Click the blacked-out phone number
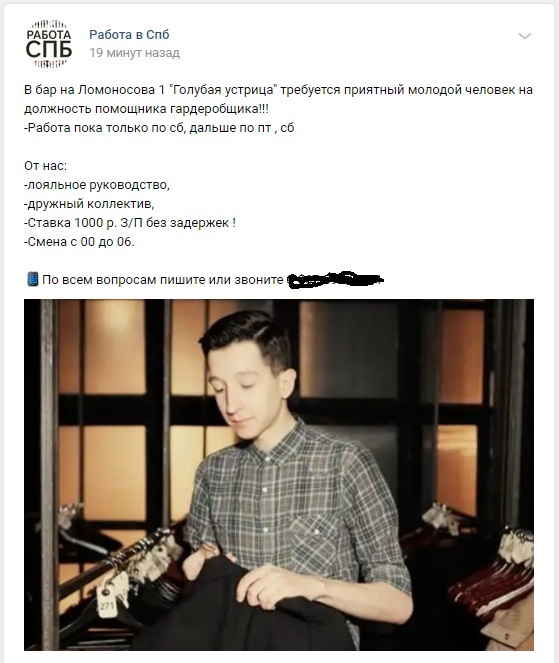Screen dimensions: 559x663 pos(335,279)
